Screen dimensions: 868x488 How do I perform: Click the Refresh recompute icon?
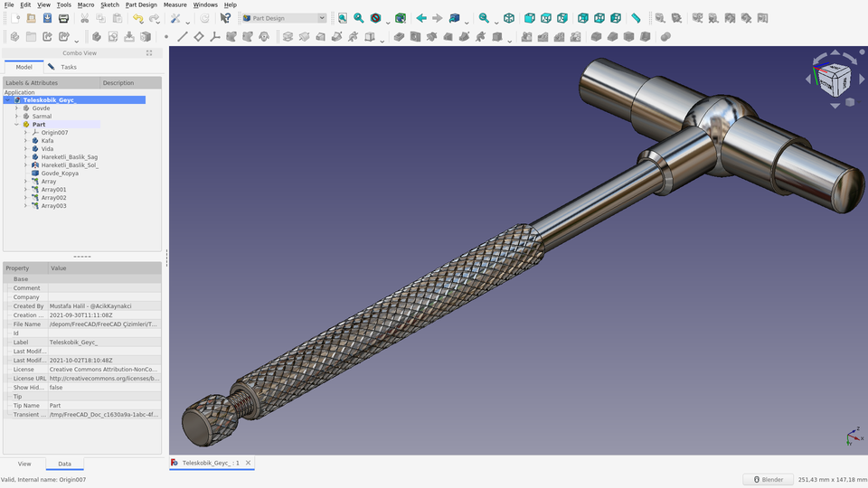pyautogui.click(x=205, y=18)
